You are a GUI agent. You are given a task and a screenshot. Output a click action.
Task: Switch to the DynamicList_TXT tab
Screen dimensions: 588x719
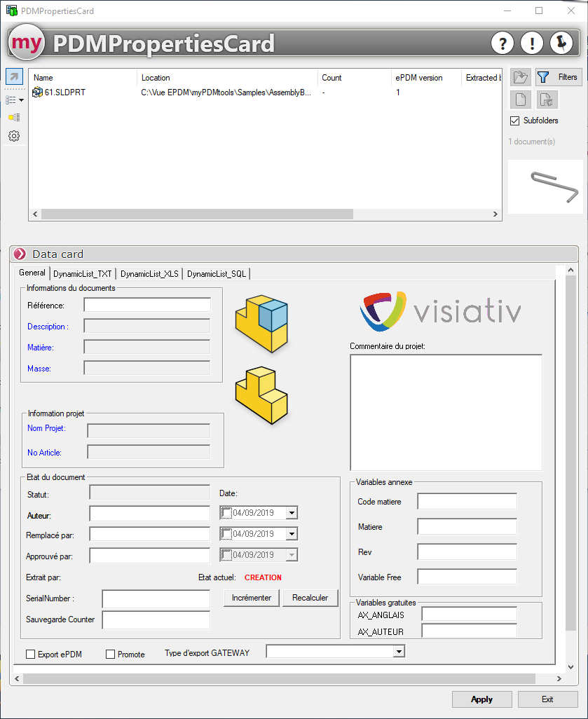82,274
